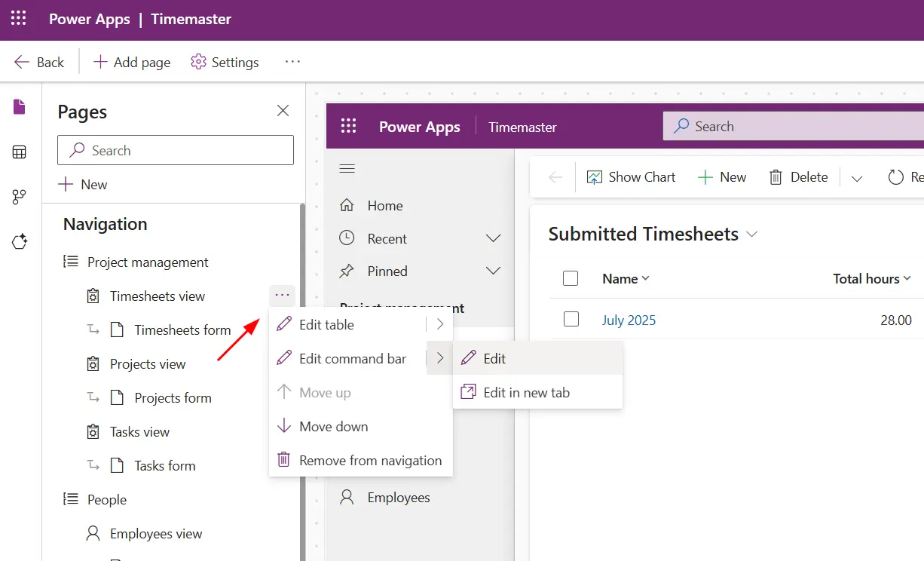Viewport: 924px width, 561px height.
Task: Open the July 2025 timesheet record
Action: [629, 320]
